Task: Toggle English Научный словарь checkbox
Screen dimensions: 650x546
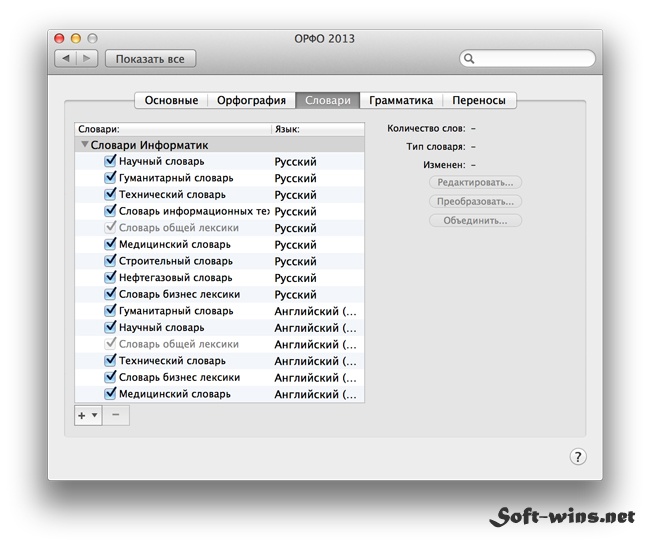Action: pos(110,327)
